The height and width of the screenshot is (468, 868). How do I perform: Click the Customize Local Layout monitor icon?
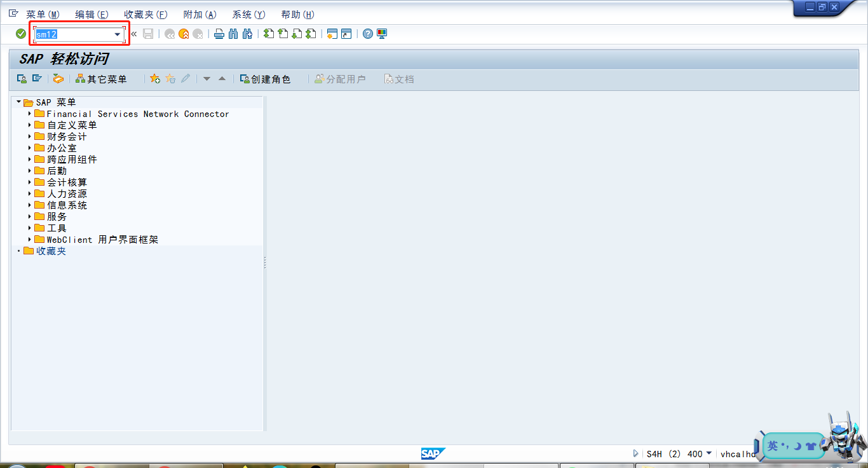click(382, 34)
